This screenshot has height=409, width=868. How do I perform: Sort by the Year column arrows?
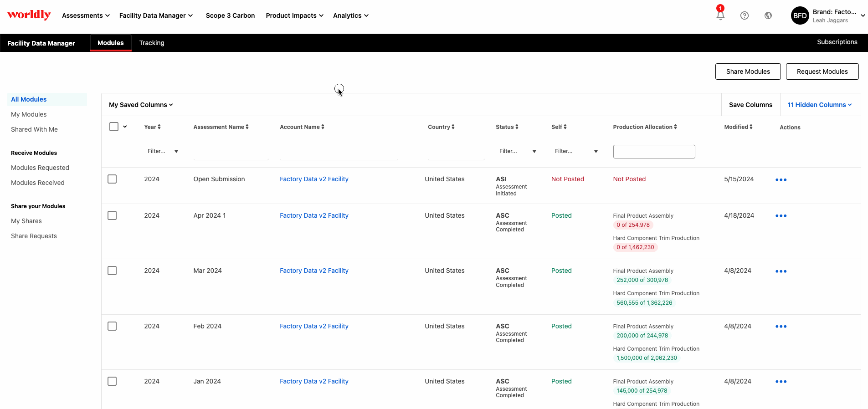click(x=159, y=127)
